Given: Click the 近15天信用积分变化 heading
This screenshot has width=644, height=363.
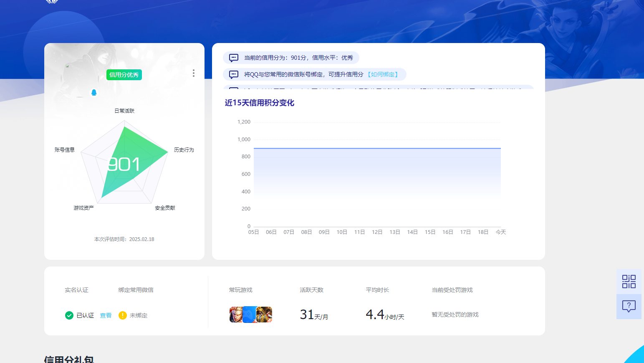Looking at the screenshot, I should point(259,103).
